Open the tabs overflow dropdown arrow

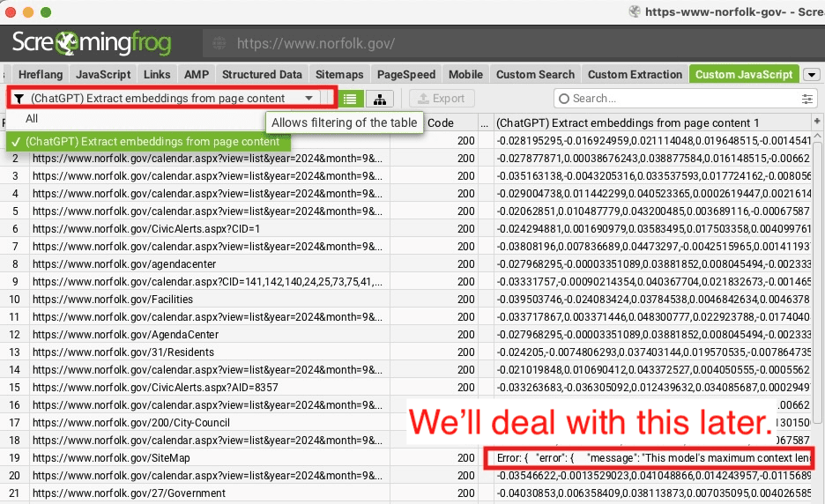tap(811, 75)
